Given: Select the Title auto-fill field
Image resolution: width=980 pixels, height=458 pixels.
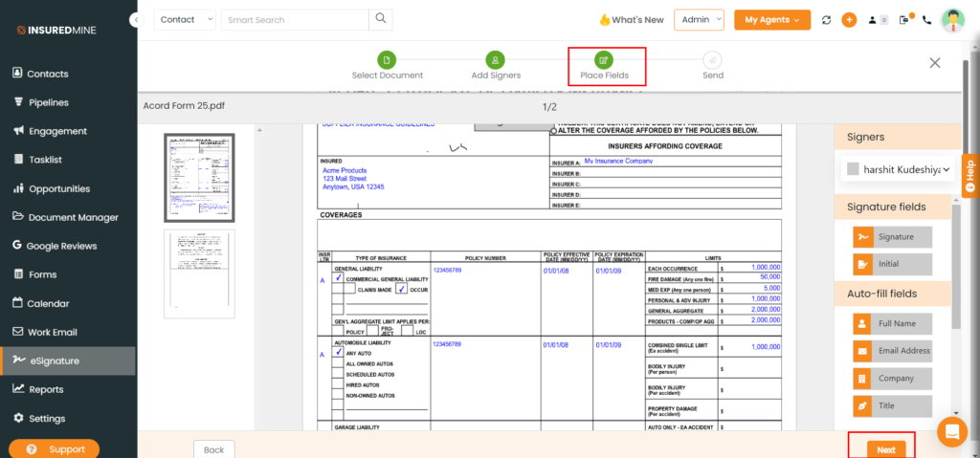Looking at the screenshot, I should 893,406.
